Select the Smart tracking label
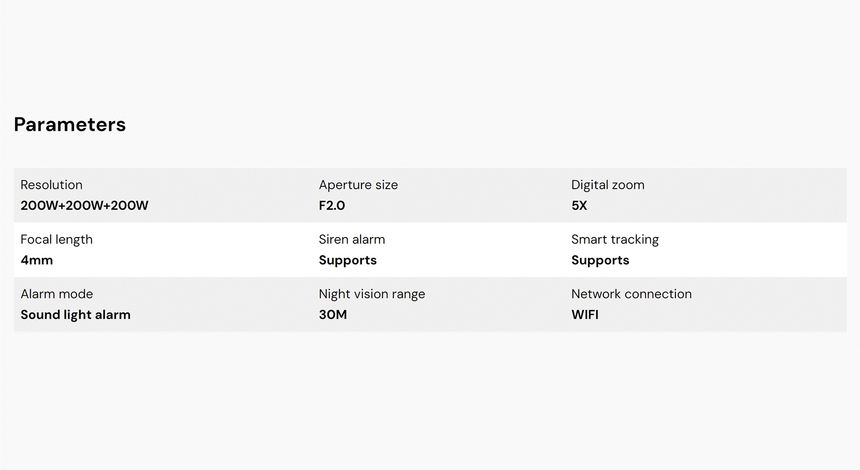Screen dimensions: 860x470 pos(615,240)
